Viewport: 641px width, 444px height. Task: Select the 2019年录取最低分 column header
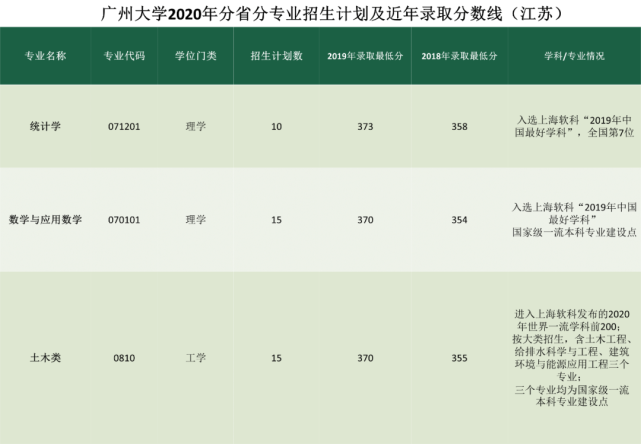coord(365,56)
